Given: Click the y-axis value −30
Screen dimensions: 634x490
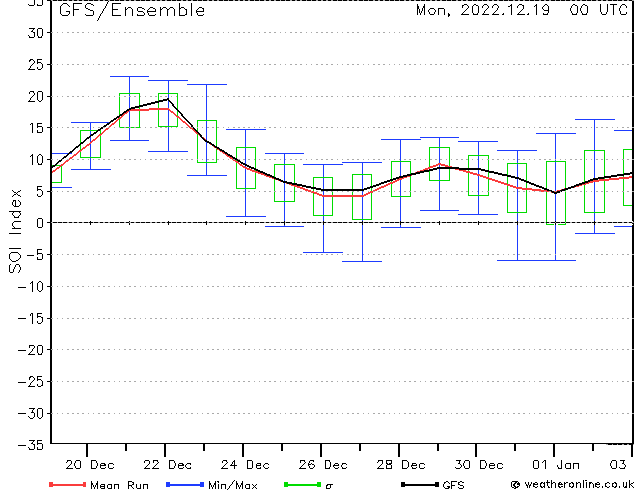Looking at the screenshot, I should (31, 413).
